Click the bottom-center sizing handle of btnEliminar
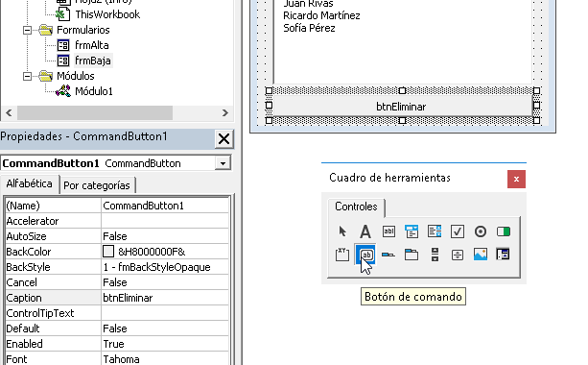The image size is (588, 365). point(402,120)
